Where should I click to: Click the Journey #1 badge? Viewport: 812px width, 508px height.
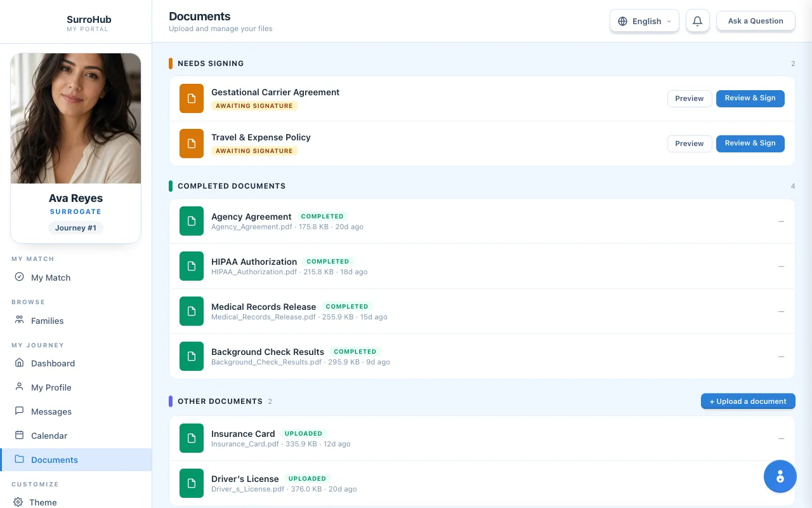(x=75, y=228)
